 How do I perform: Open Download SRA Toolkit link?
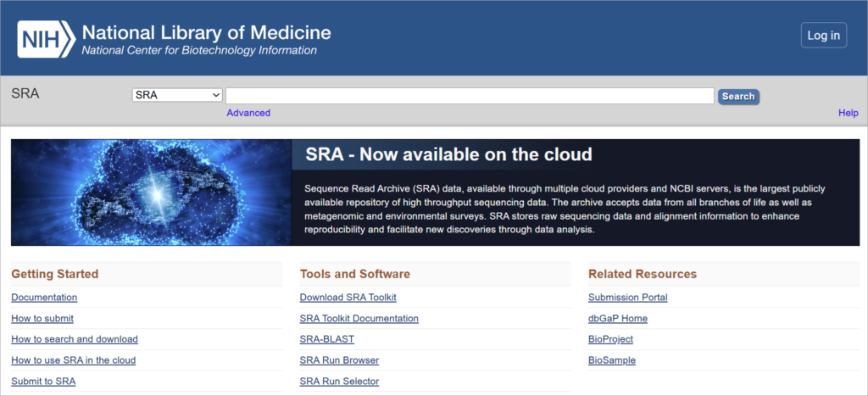pos(348,298)
